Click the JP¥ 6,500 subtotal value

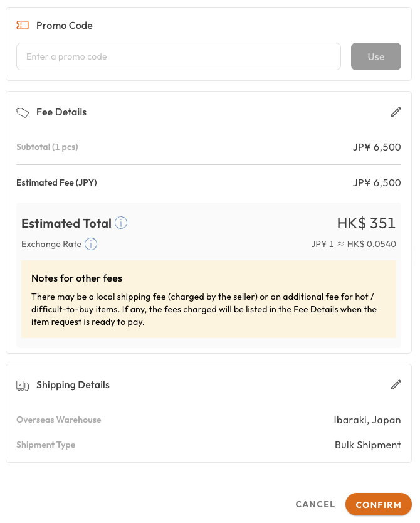(377, 147)
